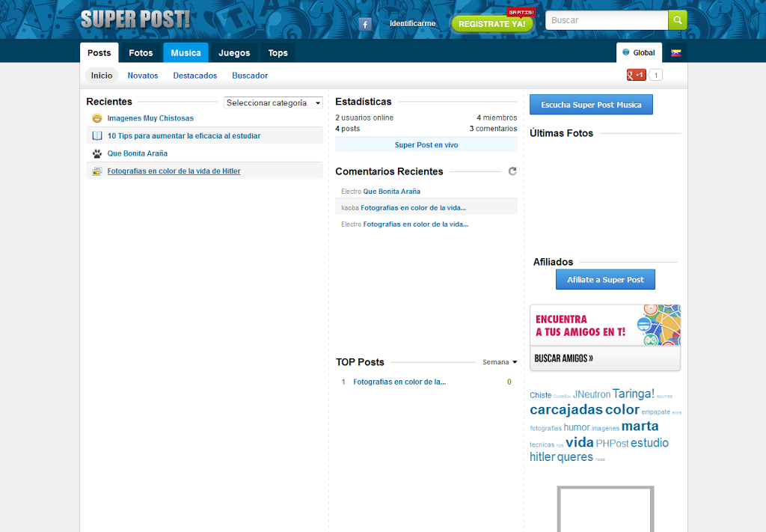The height and width of the screenshot is (532, 766).
Task: Click Escucha Super Post Musica button
Action: point(591,105)
